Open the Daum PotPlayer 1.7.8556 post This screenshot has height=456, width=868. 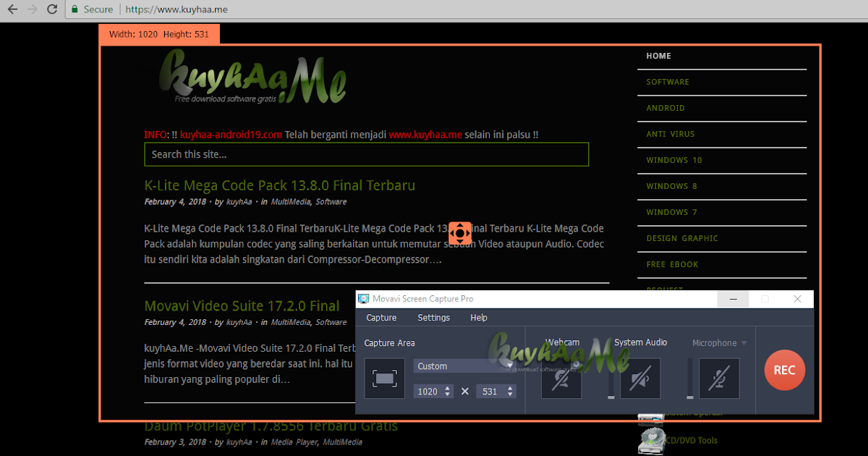[271, 426]
